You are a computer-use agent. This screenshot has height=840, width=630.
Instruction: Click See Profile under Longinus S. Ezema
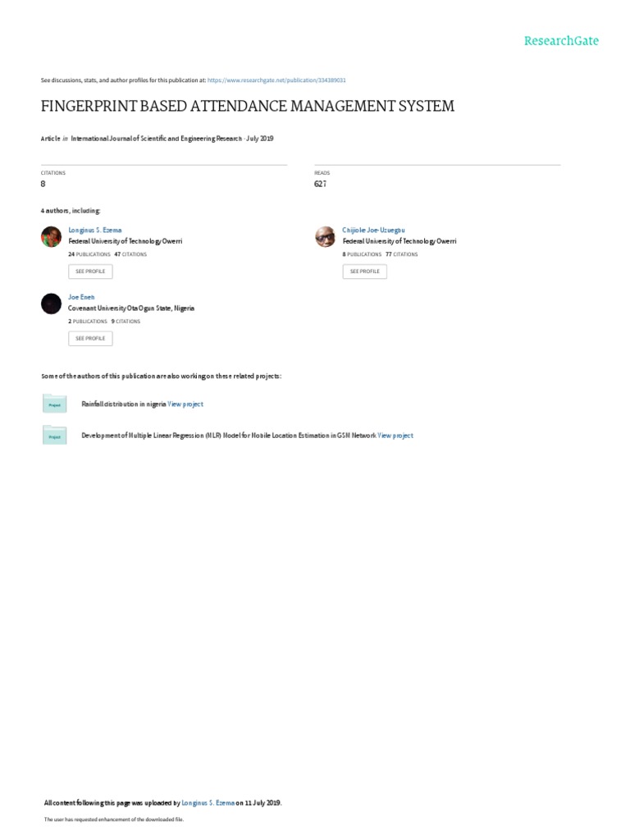[x=90, y=272]
